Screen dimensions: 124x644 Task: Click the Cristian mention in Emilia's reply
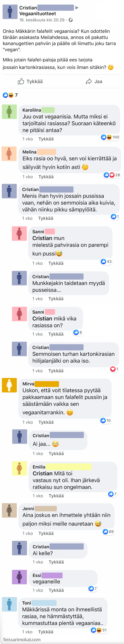[43, 474]
